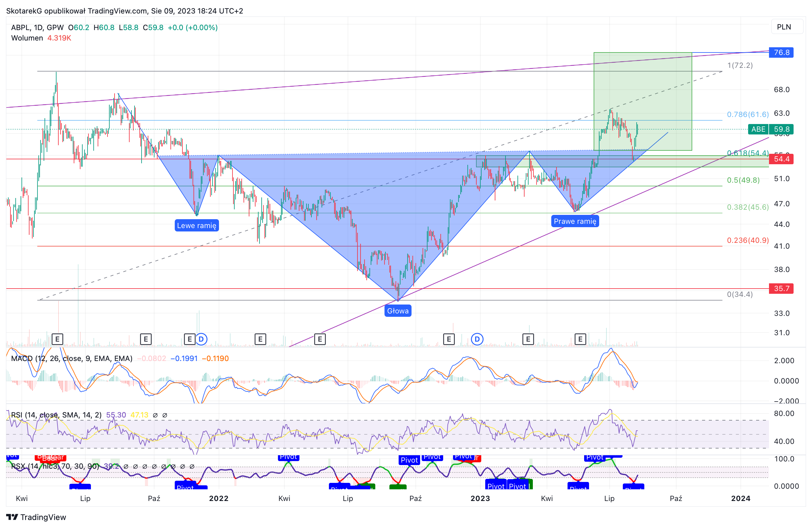The width and height of the screenshot is (812, 528).
Task: Click the green ABE 59.8 current price label
Action: 771,129
